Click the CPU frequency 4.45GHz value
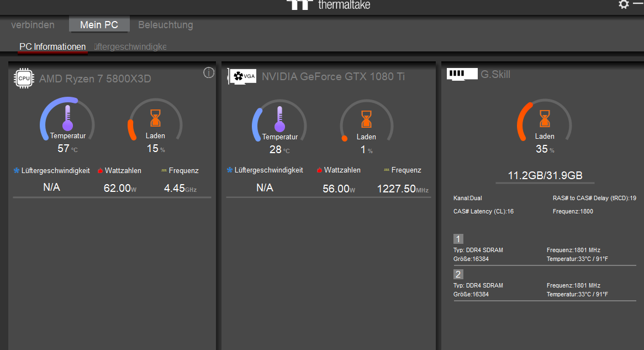The width and height of the screenshot is (644, 350). pos(180,189)
